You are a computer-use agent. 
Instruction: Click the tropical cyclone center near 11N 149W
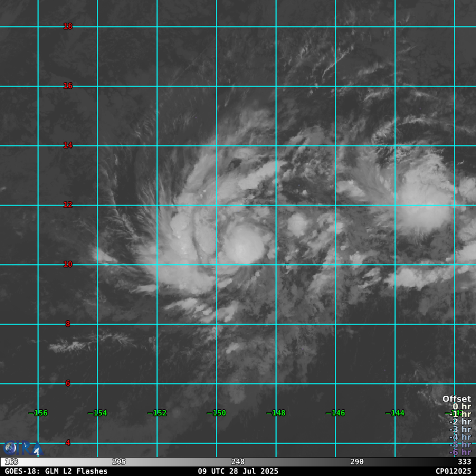(243, 247)
